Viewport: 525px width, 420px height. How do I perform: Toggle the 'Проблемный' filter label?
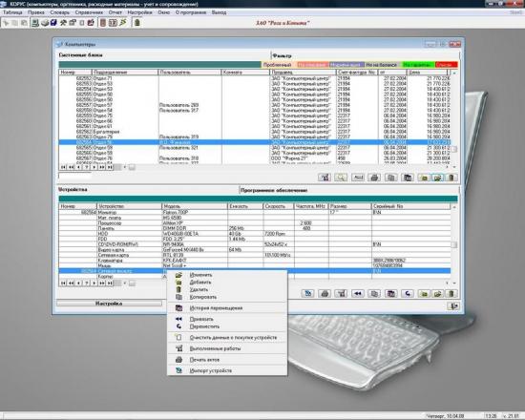coord(277,65)
